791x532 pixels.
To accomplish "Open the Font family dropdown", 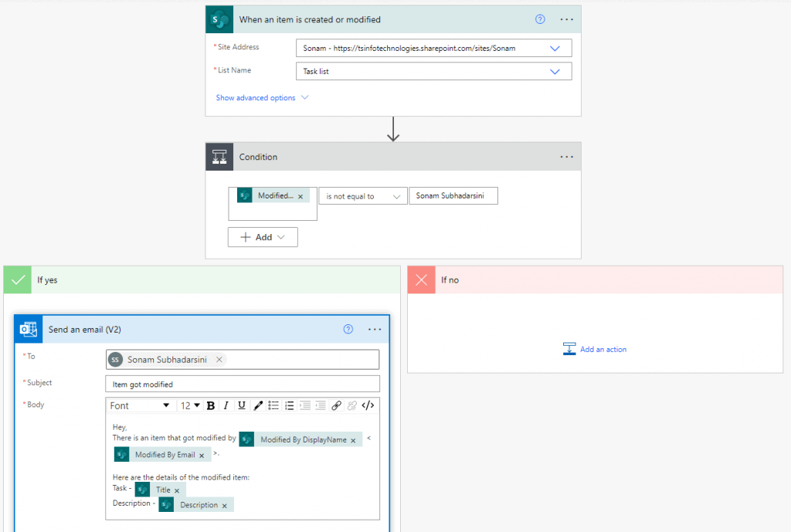I will [x=140, y=406].
